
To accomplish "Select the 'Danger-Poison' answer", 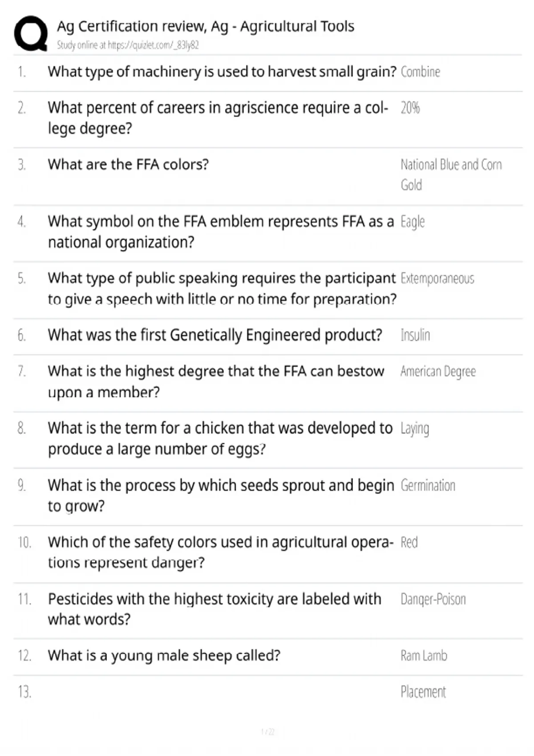I will point(433,599).
